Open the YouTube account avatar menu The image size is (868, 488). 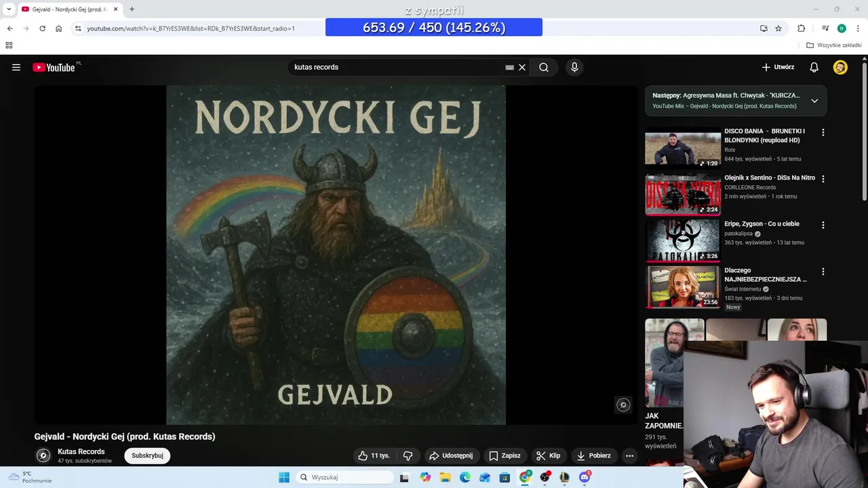(840, 67)
